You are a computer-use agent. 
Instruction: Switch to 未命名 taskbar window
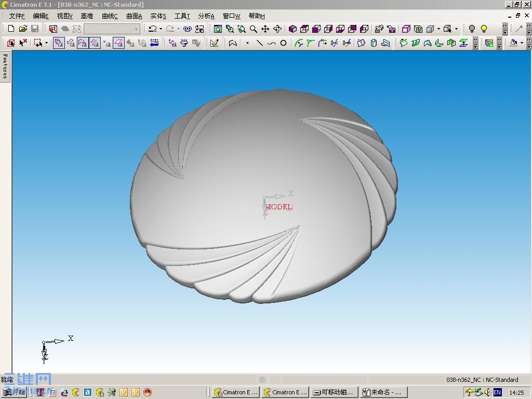pos(383,392)
